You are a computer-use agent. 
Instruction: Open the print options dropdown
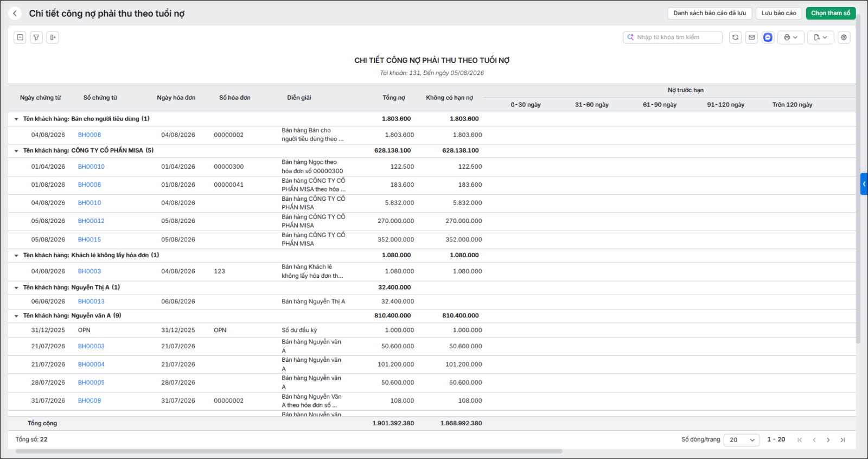pos(790,37)
